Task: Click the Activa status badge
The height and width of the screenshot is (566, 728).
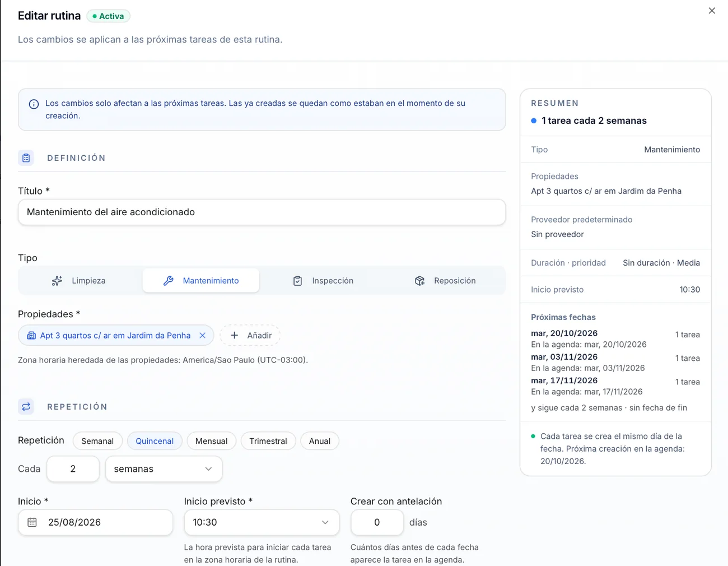Action: (x=109, y=16)
